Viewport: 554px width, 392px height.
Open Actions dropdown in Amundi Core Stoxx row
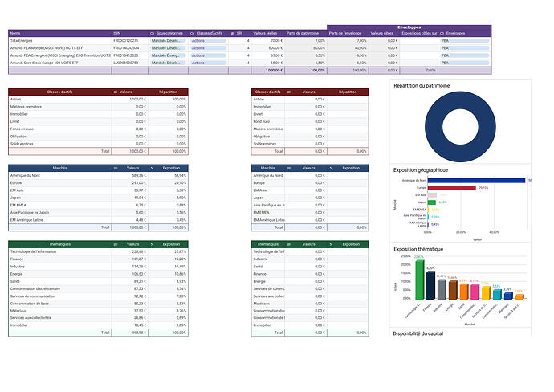pos(208,63)
